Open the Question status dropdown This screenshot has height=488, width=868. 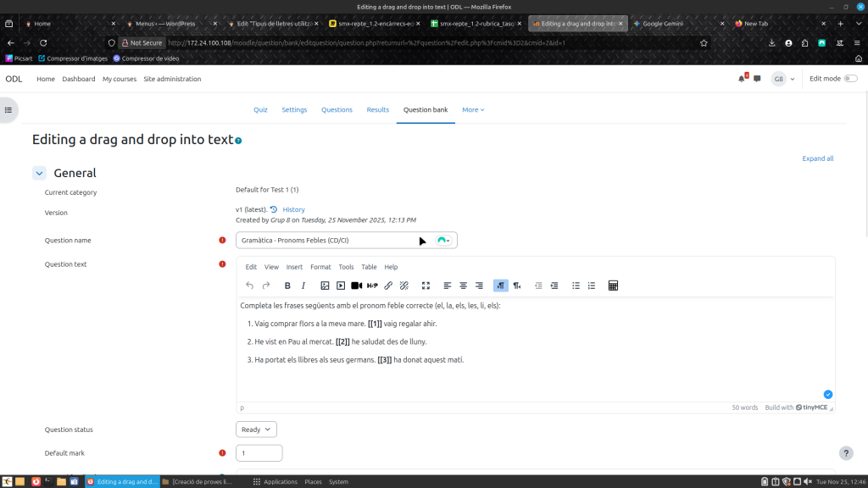pos(256,430)
